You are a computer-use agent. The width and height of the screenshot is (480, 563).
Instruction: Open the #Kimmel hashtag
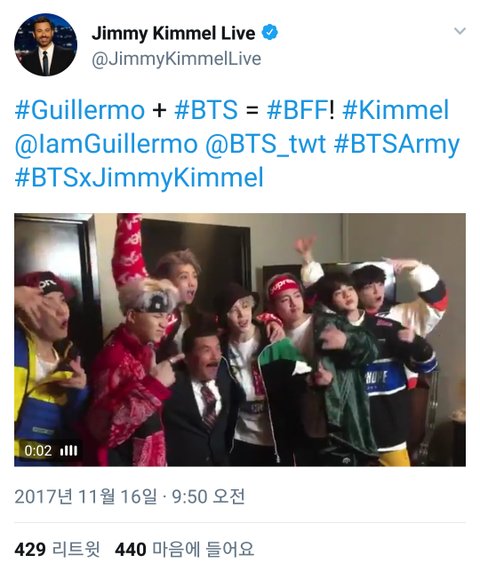pyautogui.click(x=396, y=110)
